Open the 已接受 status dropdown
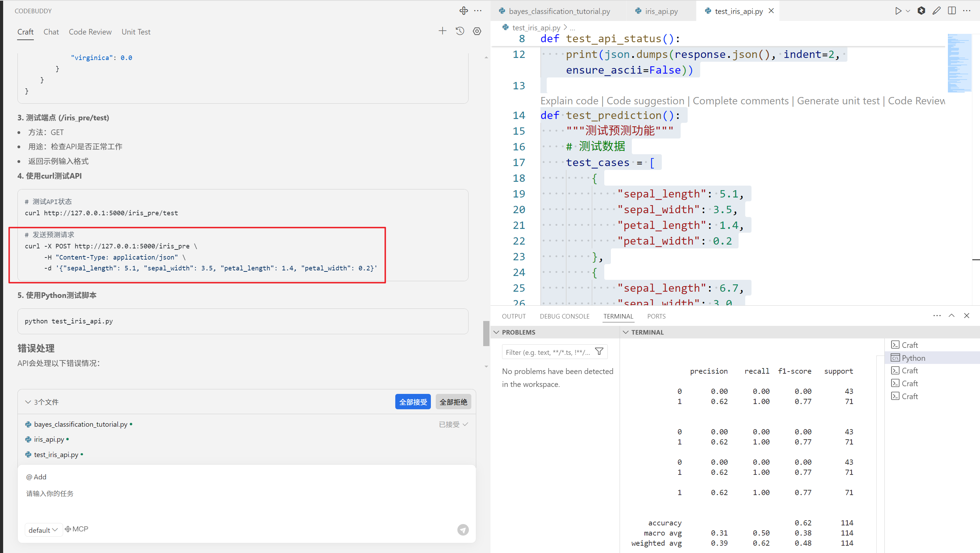Image resolution: width=980 pixels, height=553 pixels. [454, 425]
